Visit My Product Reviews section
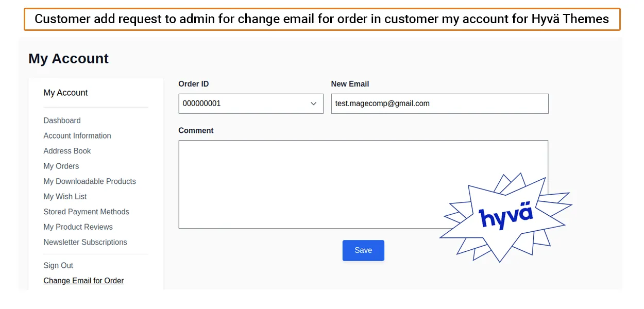This screenshot has height=309, width=644. point(78,227)
